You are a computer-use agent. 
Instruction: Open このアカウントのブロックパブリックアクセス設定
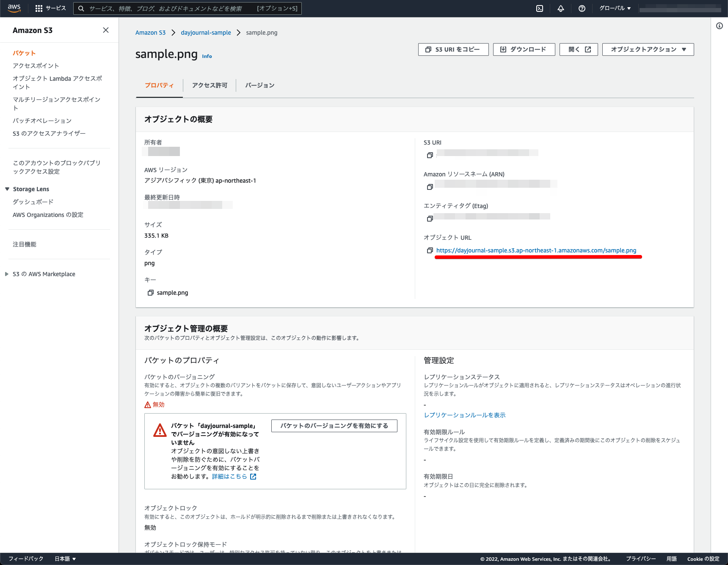(57, 167)
